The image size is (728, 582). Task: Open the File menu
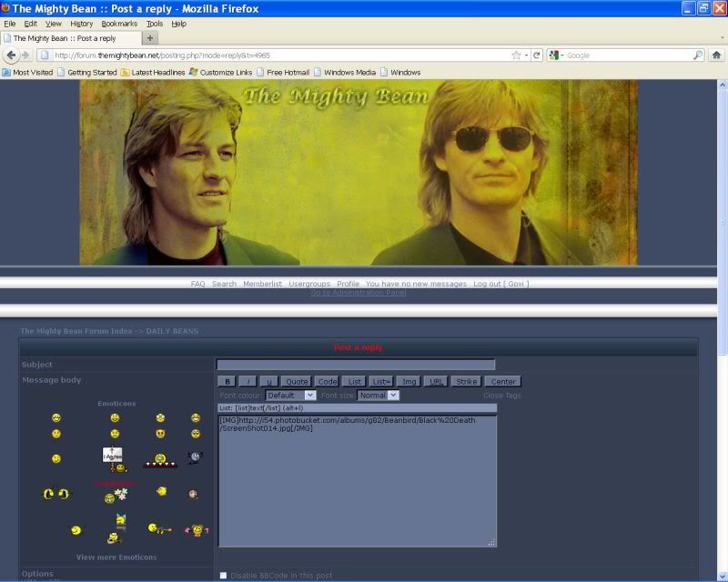tap(10, 24)
